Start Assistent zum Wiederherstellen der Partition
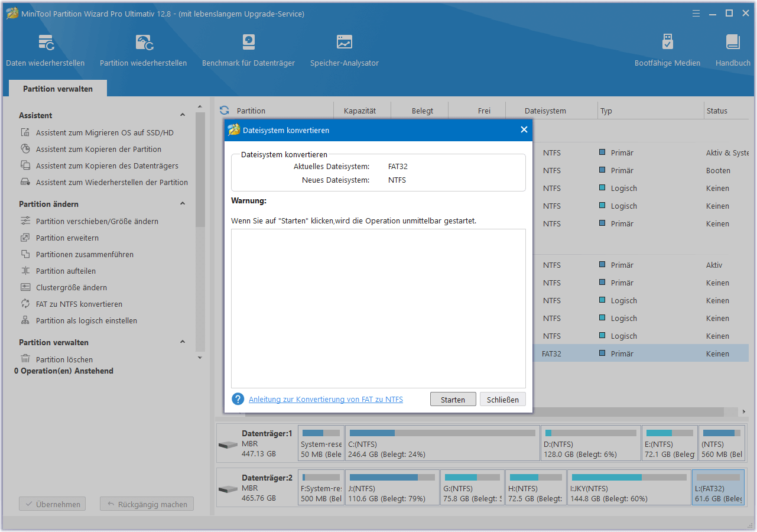The height and width of the screenshot is (532, 757). (112, 183)
